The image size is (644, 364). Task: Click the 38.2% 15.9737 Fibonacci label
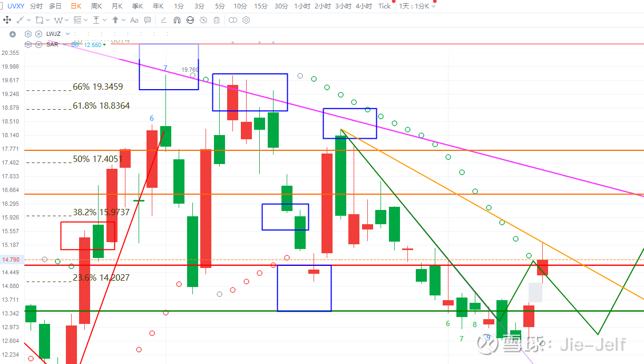click(101, 212)
